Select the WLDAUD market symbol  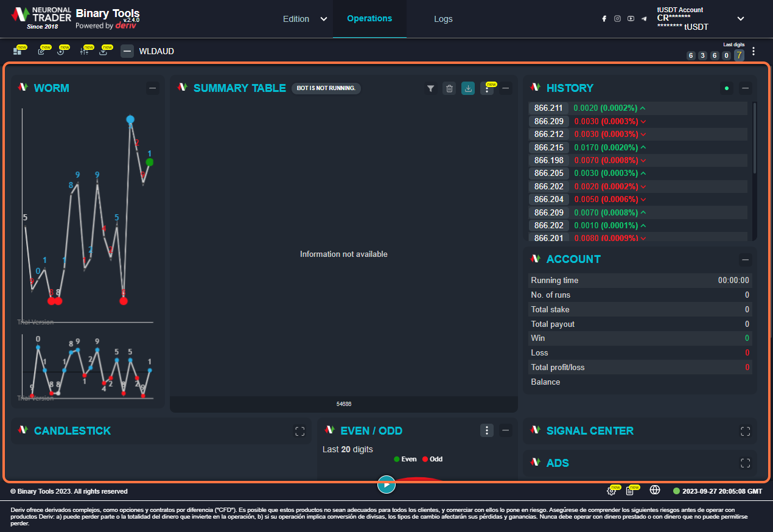[x=156, y=51]
